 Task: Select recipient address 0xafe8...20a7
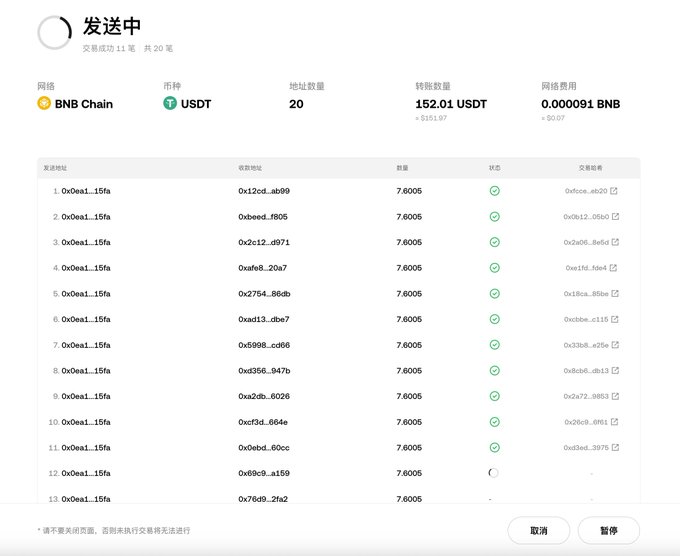point(262,268)
